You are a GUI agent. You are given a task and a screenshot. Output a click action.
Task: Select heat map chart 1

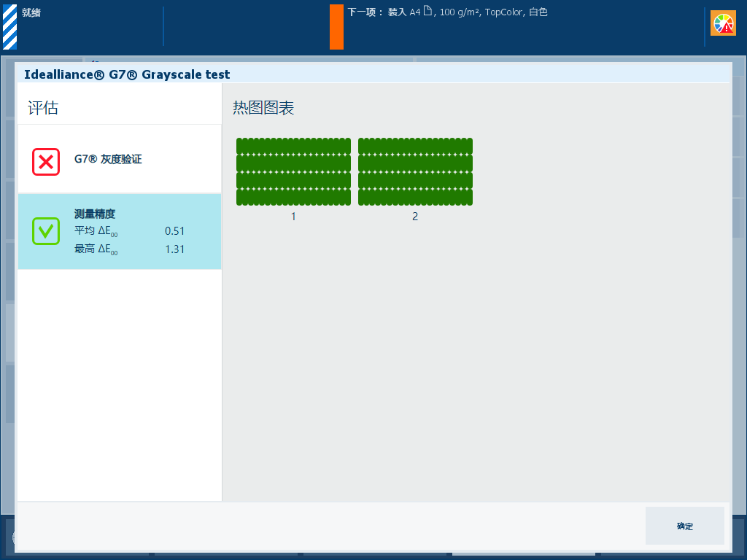[x=293, y=172]
